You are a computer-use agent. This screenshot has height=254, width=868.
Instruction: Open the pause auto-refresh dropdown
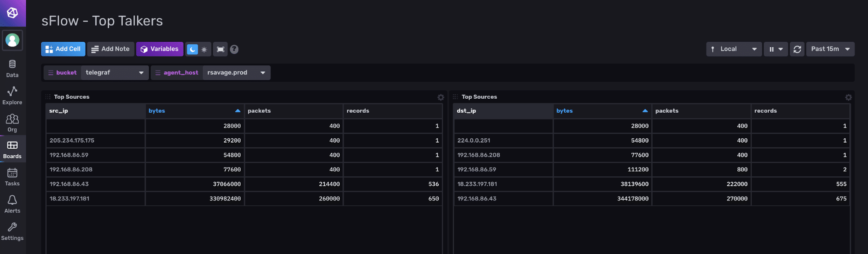776,49
